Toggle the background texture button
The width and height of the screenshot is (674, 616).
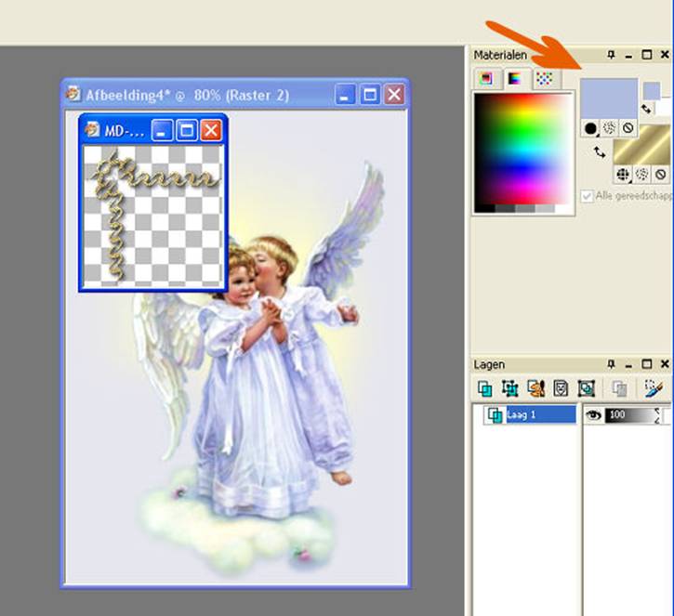coord(641,175)
